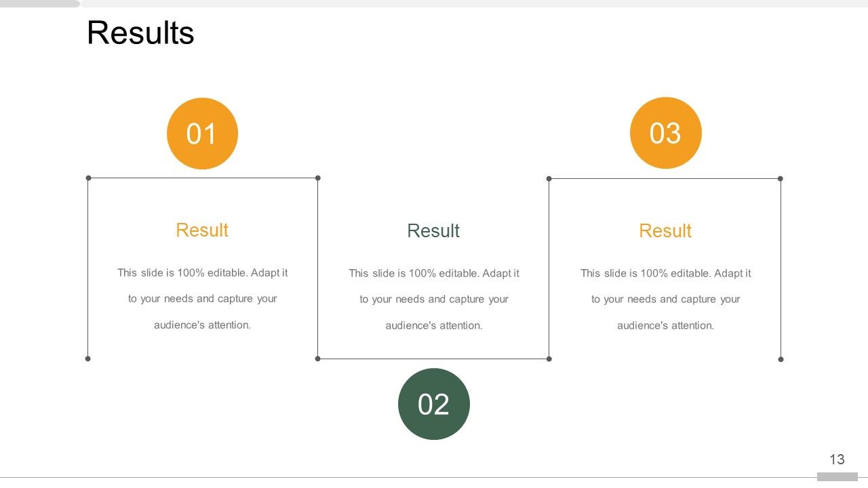Click the description paragraph in the right box
This screenshot has height=488, width=868.
665,300
